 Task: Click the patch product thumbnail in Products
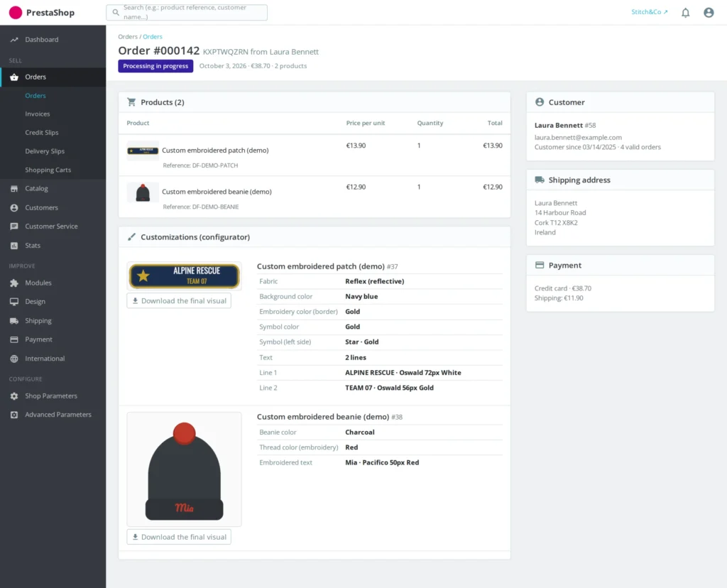143,151
